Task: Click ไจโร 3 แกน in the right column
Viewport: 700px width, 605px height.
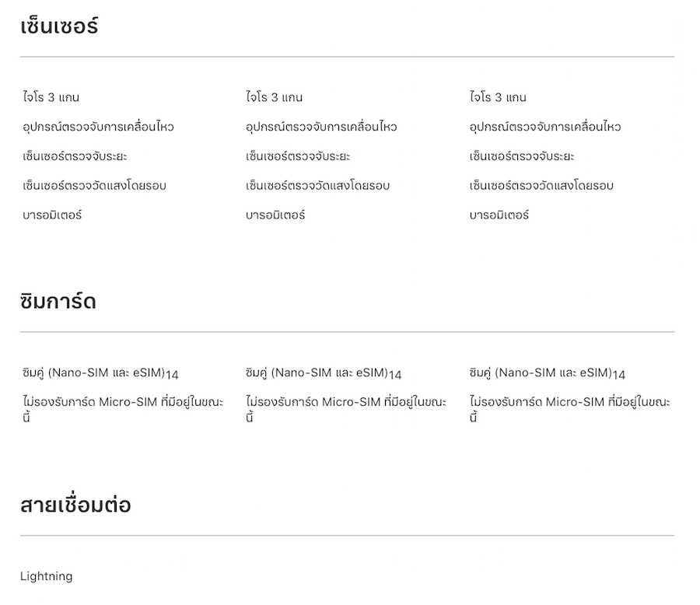Action: (x=498, y=97)
